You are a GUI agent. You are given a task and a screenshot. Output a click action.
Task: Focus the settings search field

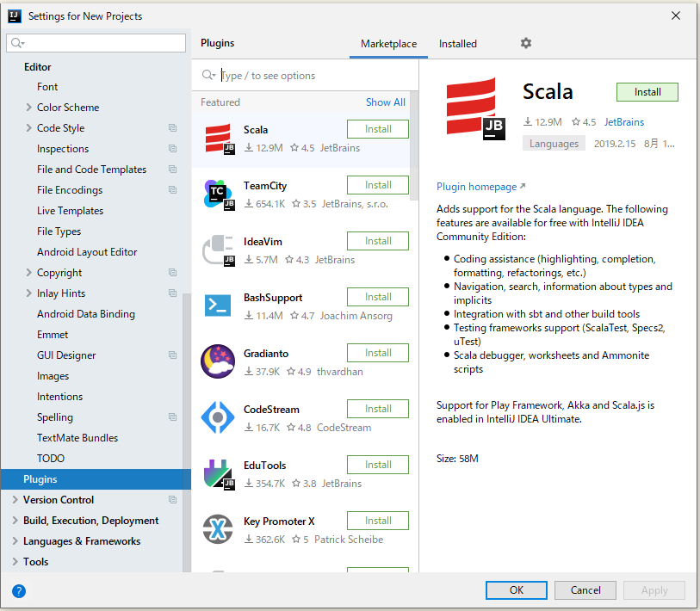tap(96, 43)
